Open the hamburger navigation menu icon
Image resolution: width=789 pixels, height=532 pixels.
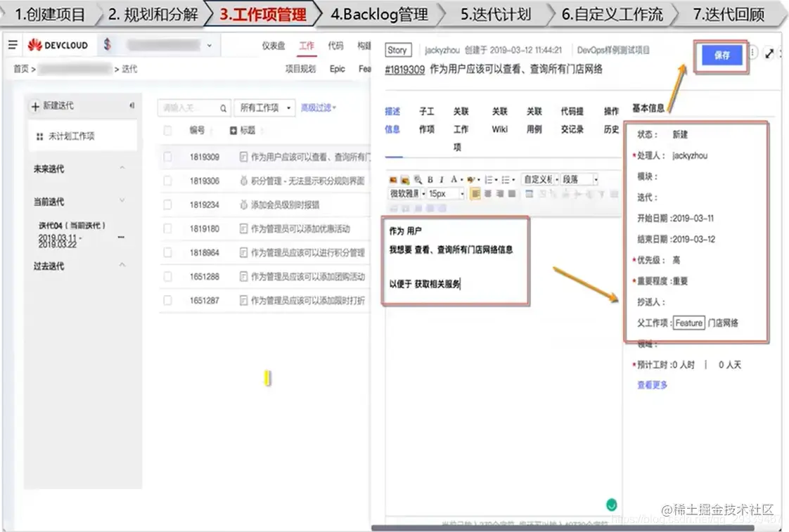13,44
